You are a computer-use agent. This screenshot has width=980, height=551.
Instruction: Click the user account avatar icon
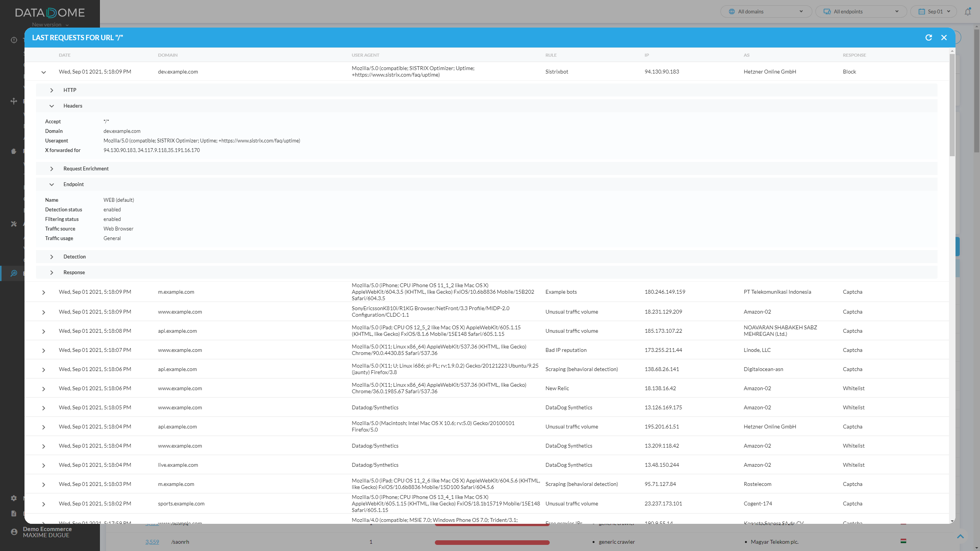(14, 532)
